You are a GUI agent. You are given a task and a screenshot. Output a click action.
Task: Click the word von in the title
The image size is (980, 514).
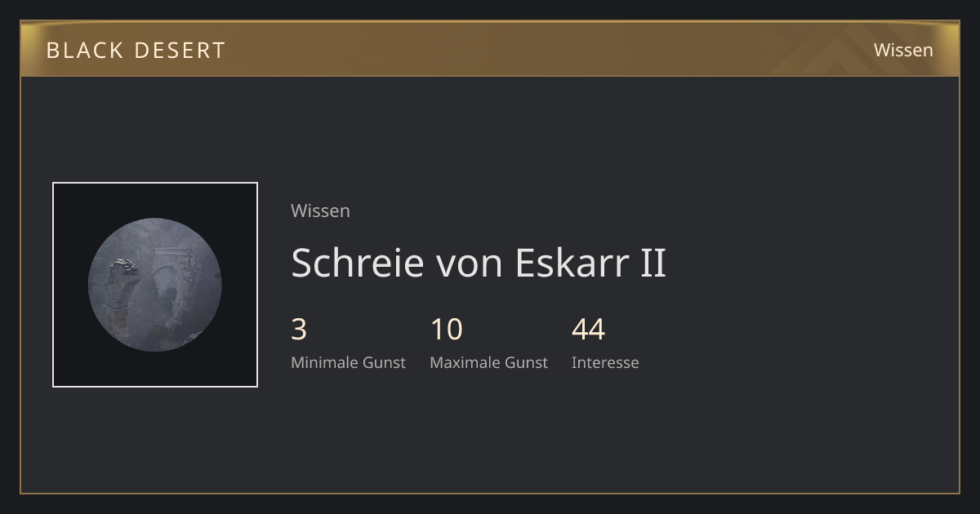coord(470,266)
